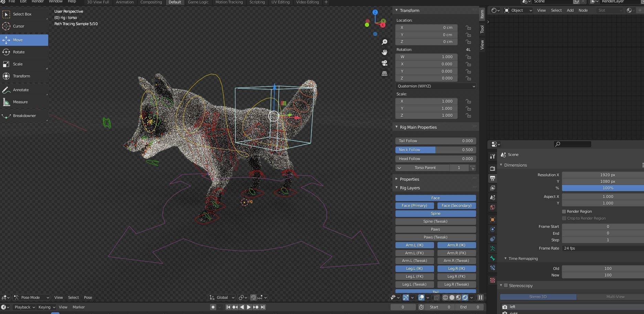Screen dimensions: 644x314
Task: Switch perspective/orthographic grid icon
Action: pyautogui.click(x=384, y=73)
